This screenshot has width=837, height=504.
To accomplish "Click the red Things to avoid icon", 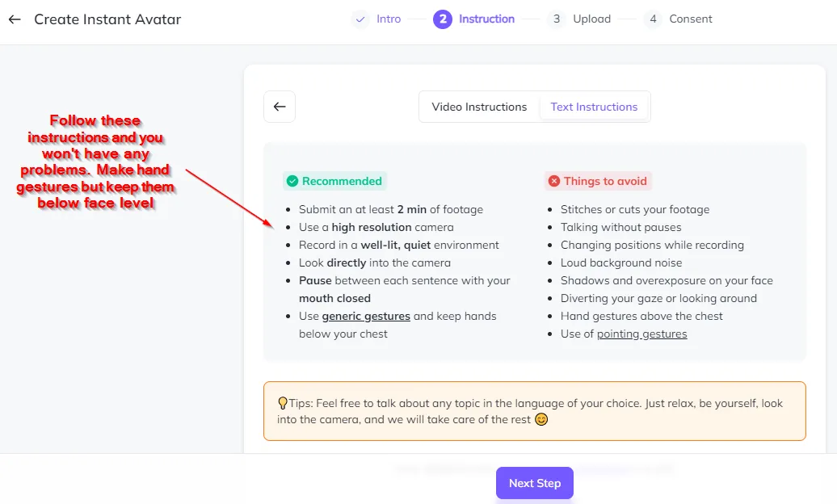I will tap(554, 181).
